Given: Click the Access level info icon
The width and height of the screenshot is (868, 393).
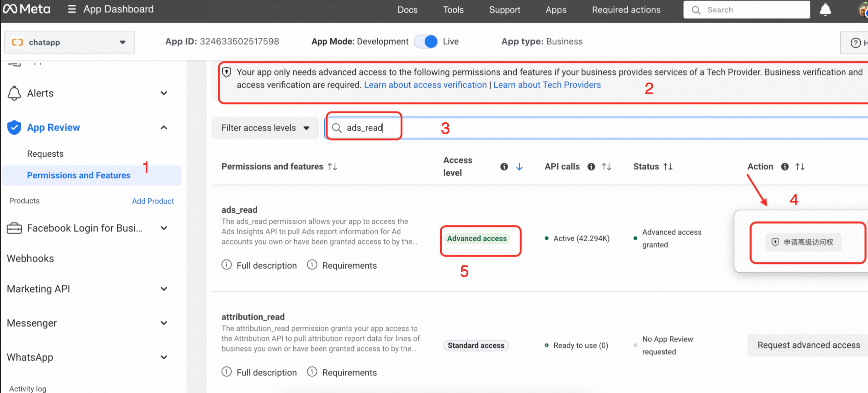Looking at the screenshot, I should click(x=504, y=167).
